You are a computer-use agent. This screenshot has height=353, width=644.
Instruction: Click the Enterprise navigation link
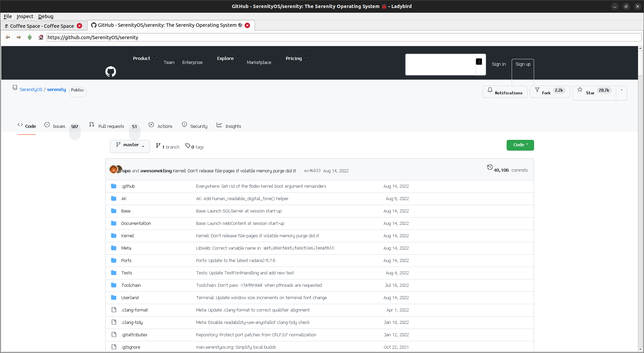tap(192, 62)
